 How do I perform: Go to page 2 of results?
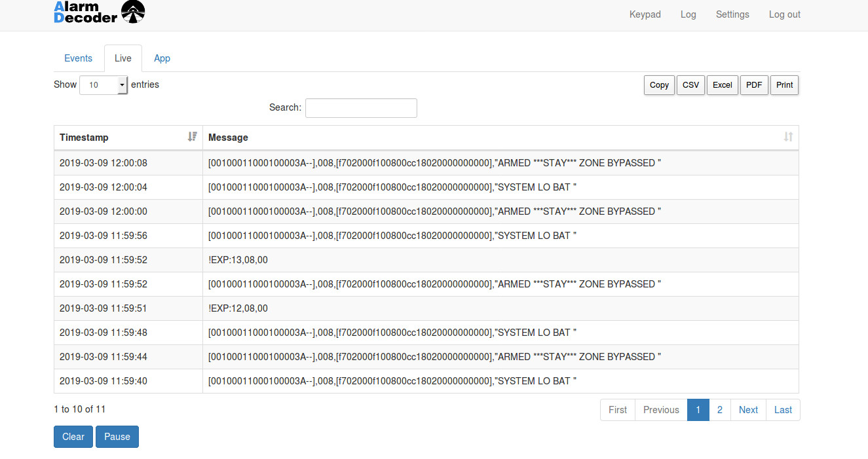719,410
